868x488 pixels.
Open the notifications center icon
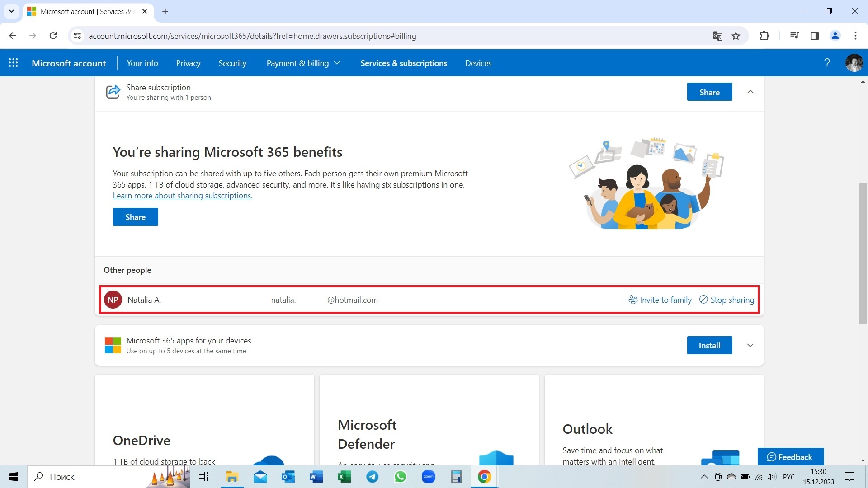click(x=849, y=477)
